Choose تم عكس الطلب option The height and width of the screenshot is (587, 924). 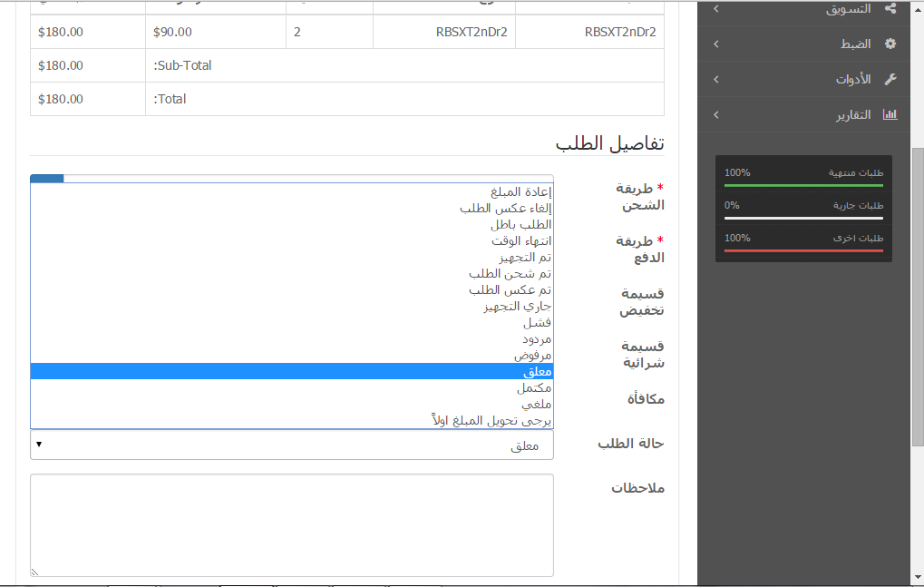[292, 290]
